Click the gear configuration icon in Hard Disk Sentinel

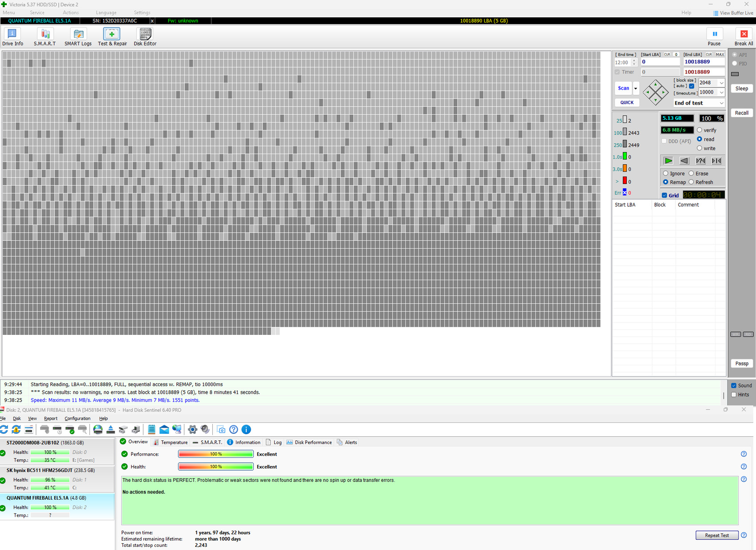192,429
